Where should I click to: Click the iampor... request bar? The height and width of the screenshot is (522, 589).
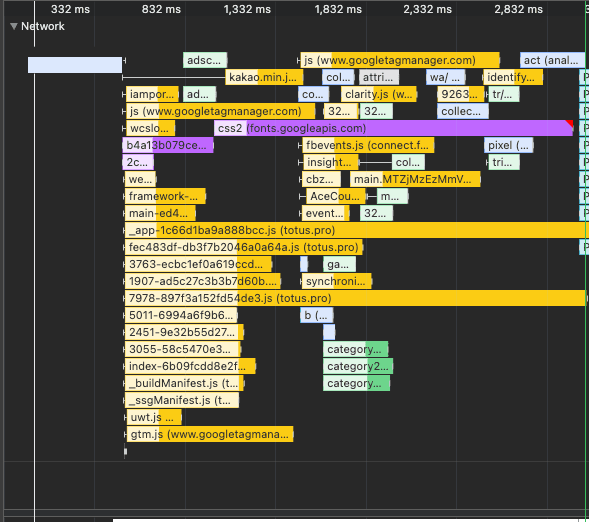pos(152,94)
